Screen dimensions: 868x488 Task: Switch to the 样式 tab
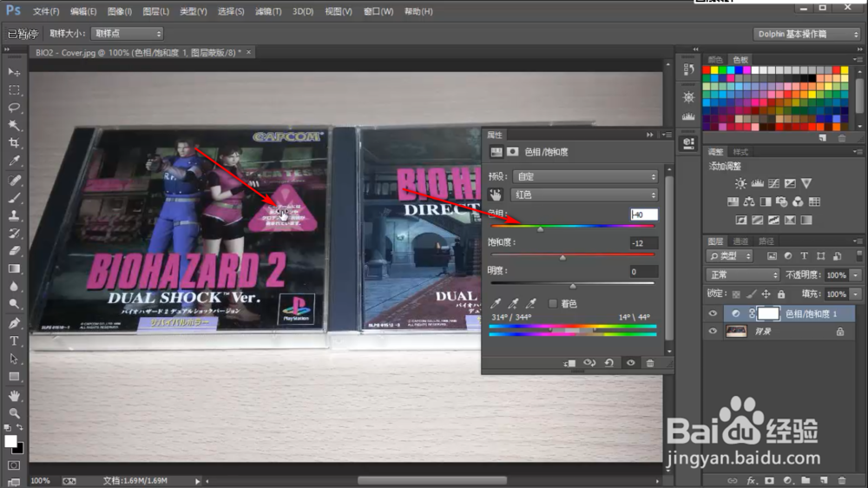coord(740,152)
